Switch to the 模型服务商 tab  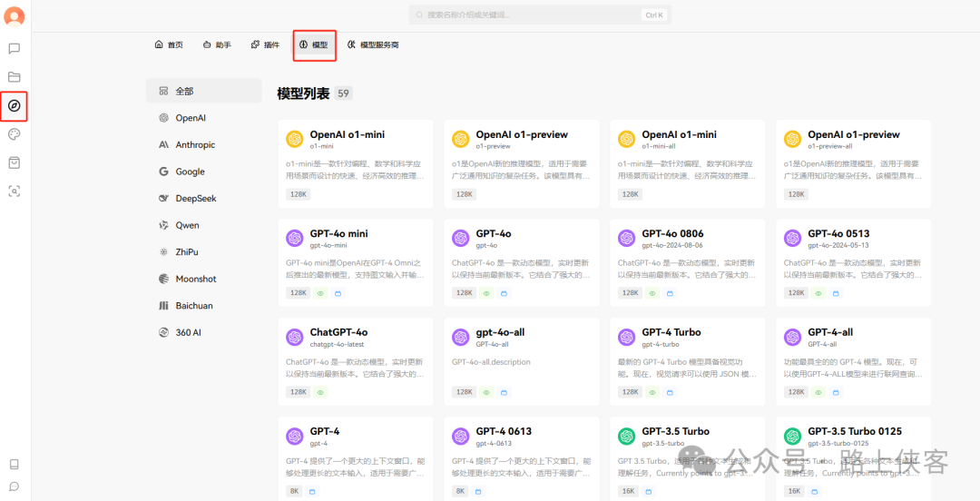[x=373, y=45]
